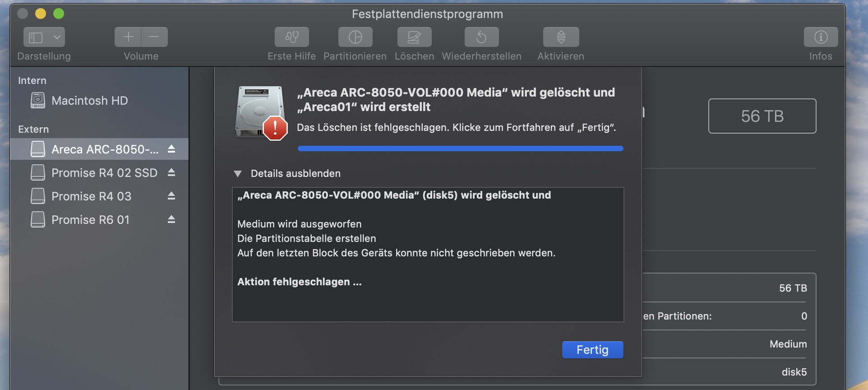Click the Erste Hilfe toolbar icon

coord(292,37)
